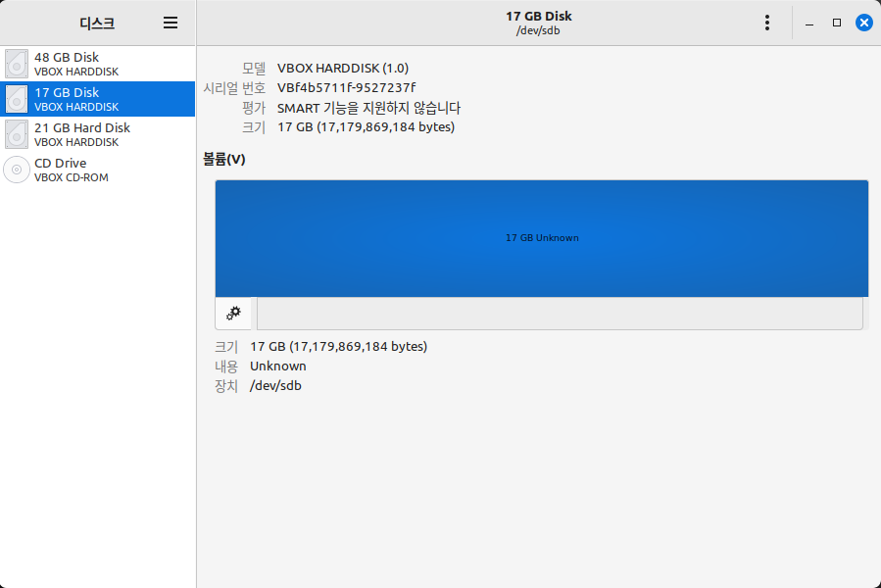Select the 48 GB Disk entry

[x=98, y=64]
